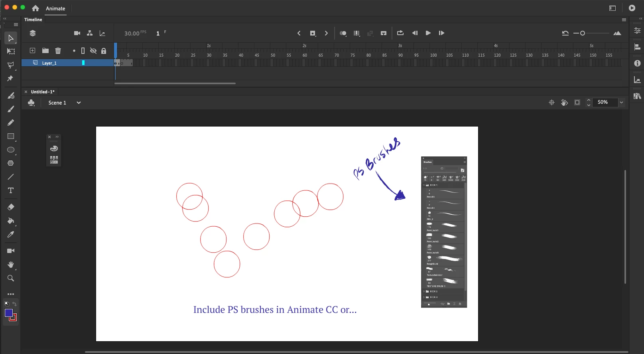The height and width of the screenshot is (354, 644).
Task: Select the Text tool
Action: click(11, 190)
